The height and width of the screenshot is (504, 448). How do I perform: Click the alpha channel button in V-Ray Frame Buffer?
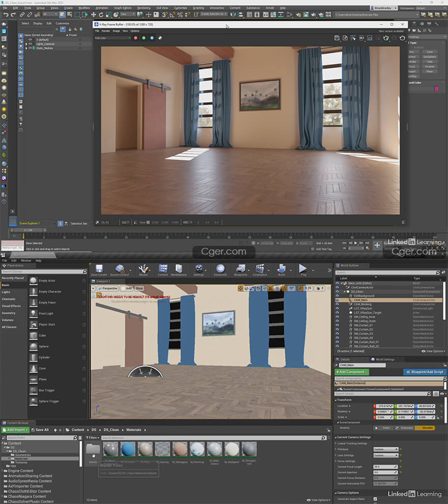[x=160, y=38]
